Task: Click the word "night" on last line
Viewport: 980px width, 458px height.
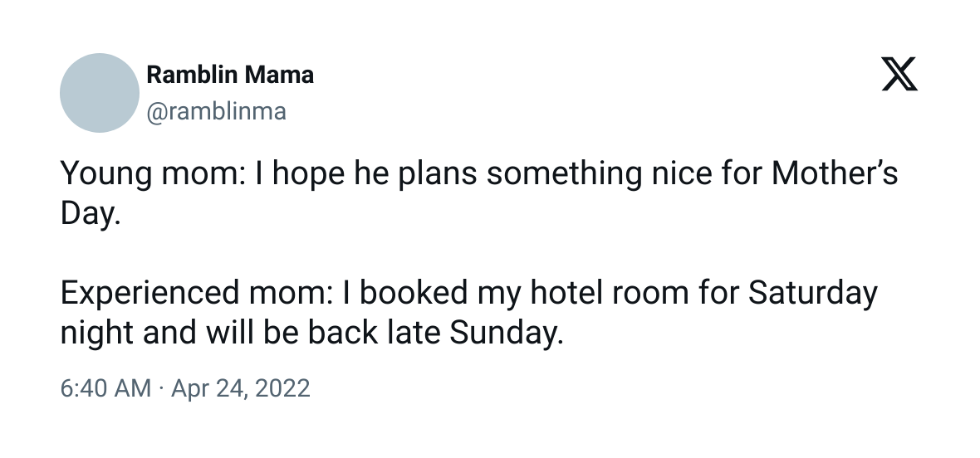Action: (96, 334)
